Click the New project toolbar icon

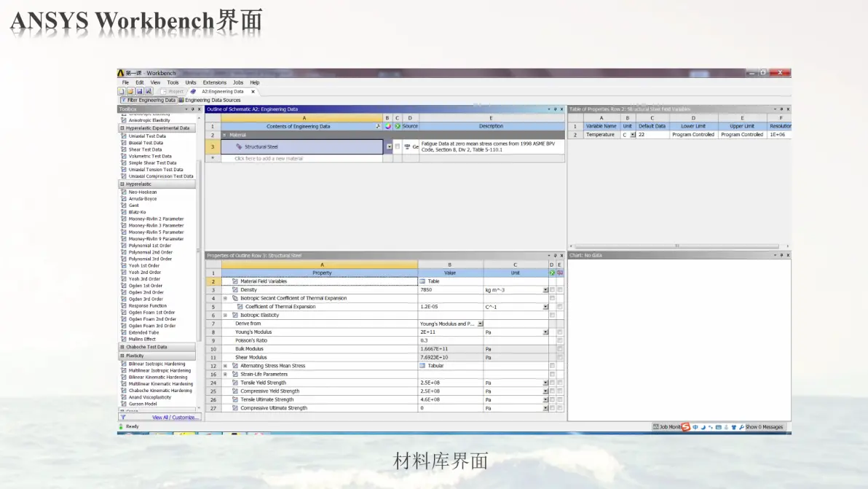pyautogui.click(x=121, y=91)
